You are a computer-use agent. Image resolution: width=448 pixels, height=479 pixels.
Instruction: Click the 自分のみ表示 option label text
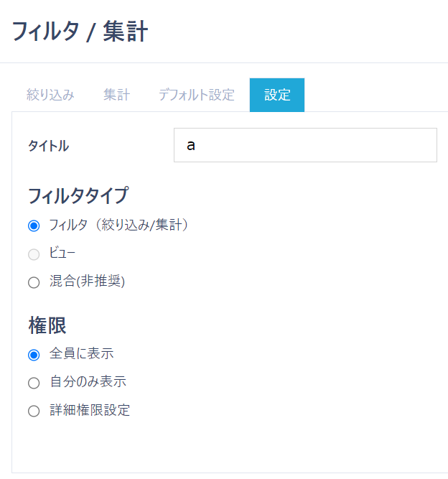coord(88,382)
